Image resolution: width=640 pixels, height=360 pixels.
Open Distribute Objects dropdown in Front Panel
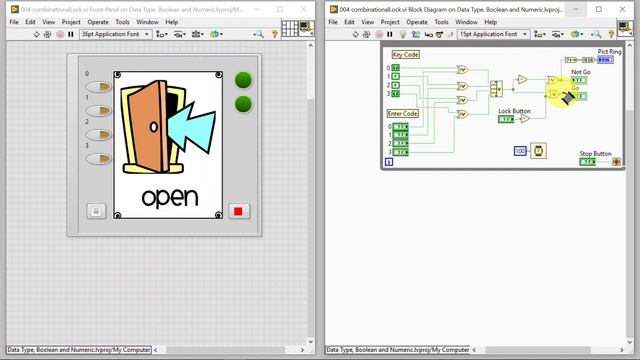click(180, 34)
